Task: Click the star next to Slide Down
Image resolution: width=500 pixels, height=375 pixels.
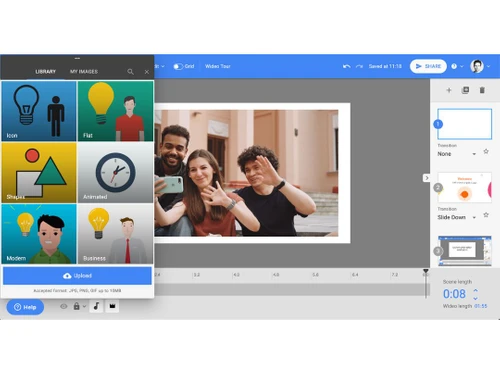Action: coord(486,215)
